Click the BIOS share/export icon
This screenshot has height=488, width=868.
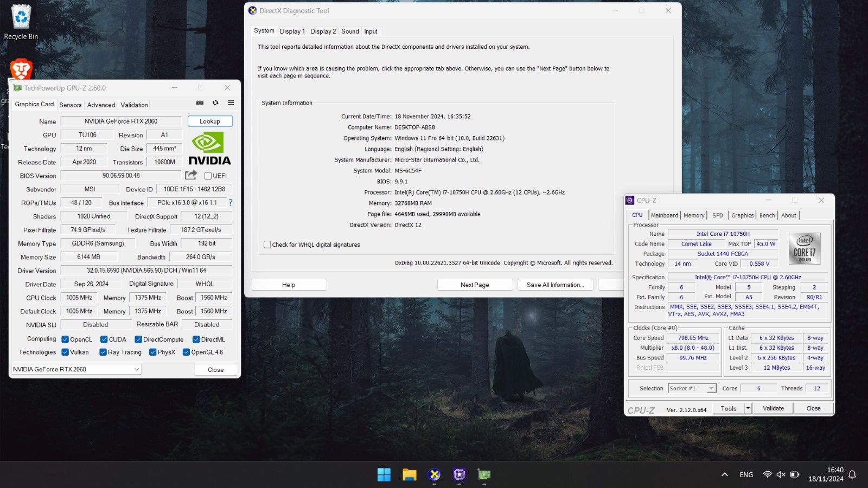click(x=191, y=175)
